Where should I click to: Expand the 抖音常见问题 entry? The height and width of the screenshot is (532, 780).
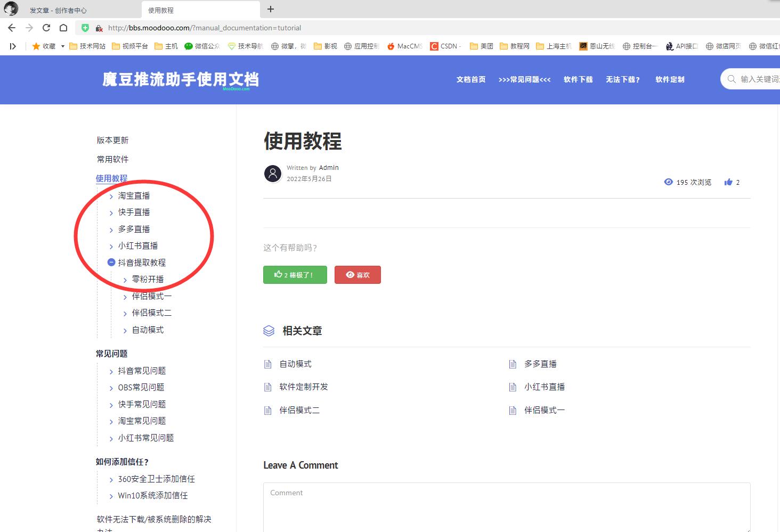click(x=111, y=371)
